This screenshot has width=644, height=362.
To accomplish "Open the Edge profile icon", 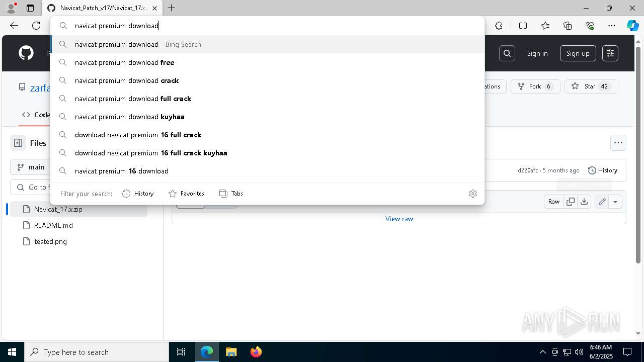I will click(x=11, y=8).
